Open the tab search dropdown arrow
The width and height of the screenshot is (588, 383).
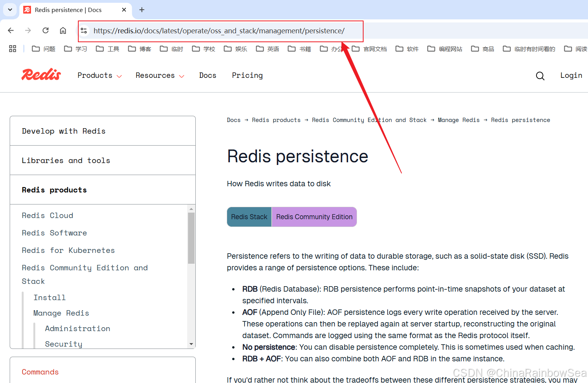click(x=10, y=10)
